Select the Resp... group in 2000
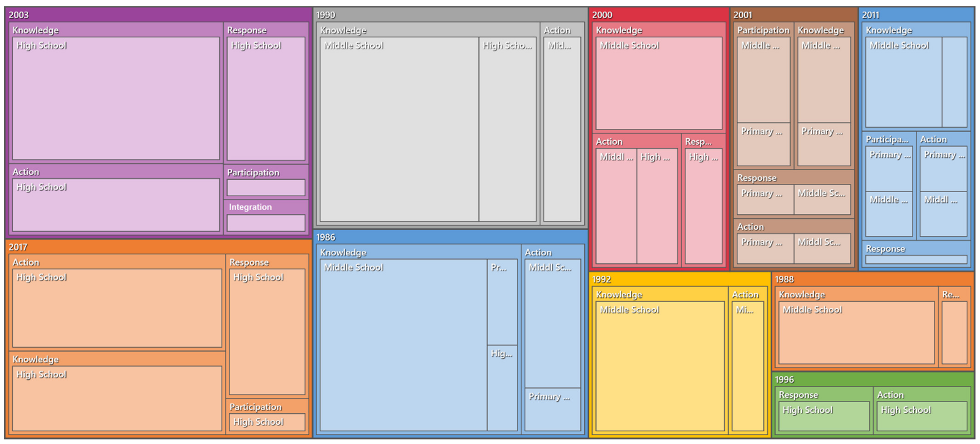The image size is (980, 444). pyautogui.click(x=698, y=142)
